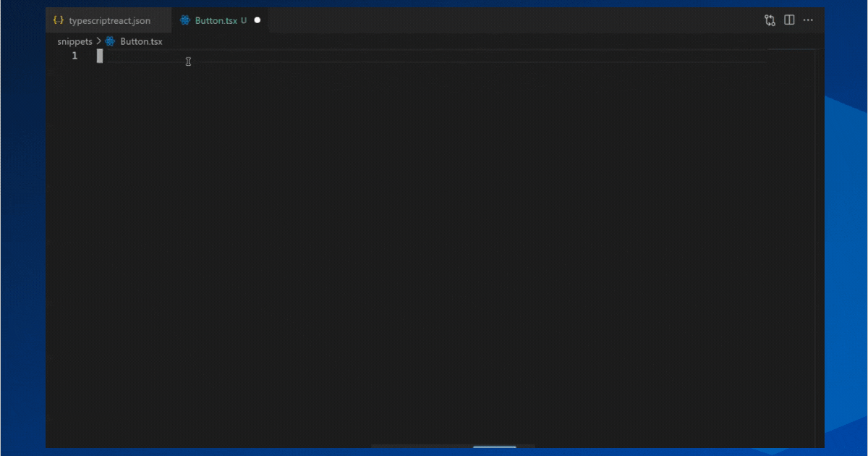Image resolution: width=868 pixels, height=456 pixels.
Task: Split the editor to the right
Action: pyautogui.click(x=789, y=20)
